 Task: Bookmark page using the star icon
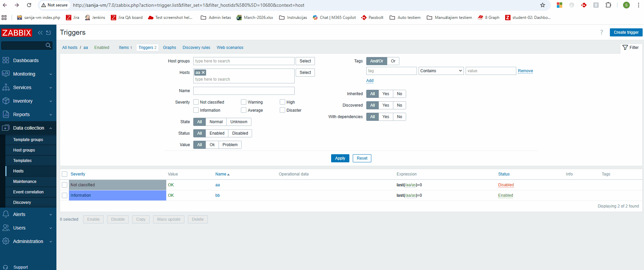543,5
